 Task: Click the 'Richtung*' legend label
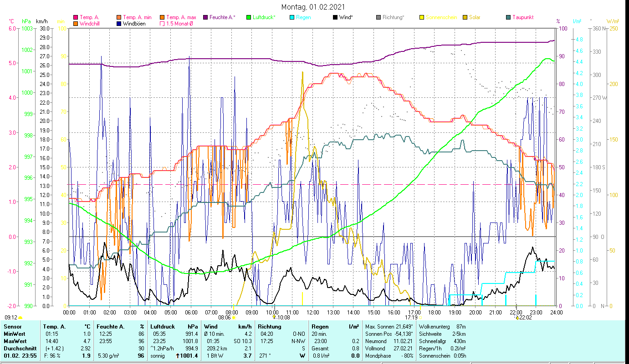pyautogui.click(x=393, y=17)
